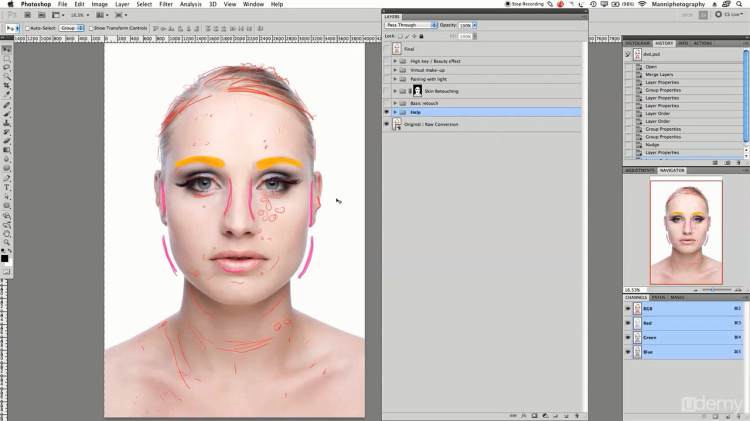This screenshot has height=421, width=750.
Task: Toggle lock transparent pixels checkbox
Action: 400,36
